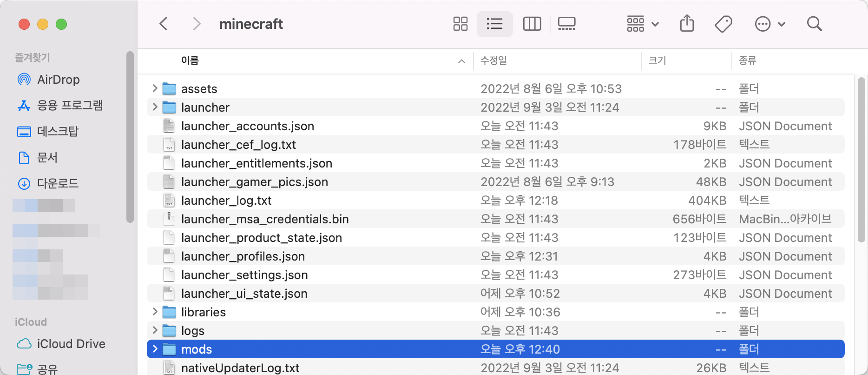The width and height of the screenshot is (868, 375).
Task: Go forward with the right chevron button
Action: point(197,24)
